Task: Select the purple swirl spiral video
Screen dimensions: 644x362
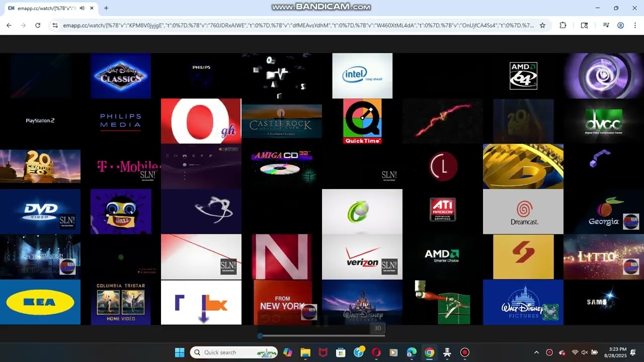Action: (604, 76)
